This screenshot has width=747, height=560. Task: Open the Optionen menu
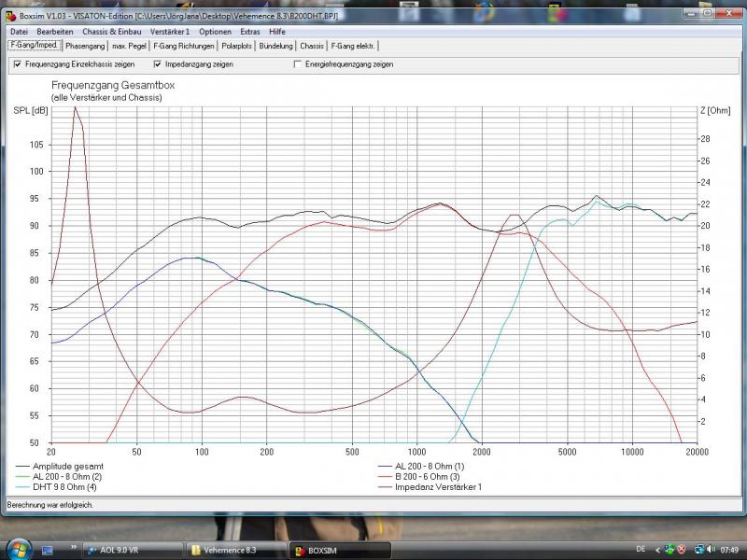215,32
